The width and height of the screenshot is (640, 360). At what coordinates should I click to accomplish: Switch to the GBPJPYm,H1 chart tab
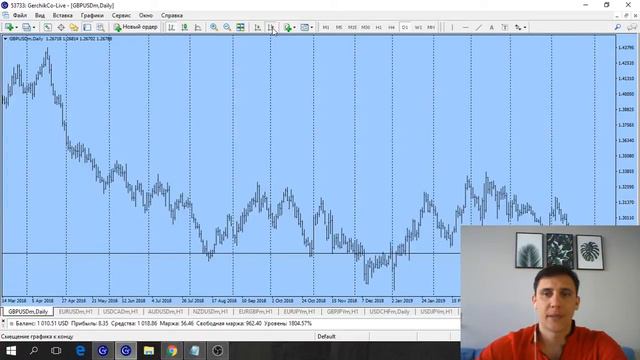pyautogui.click(x=342, y=312)
